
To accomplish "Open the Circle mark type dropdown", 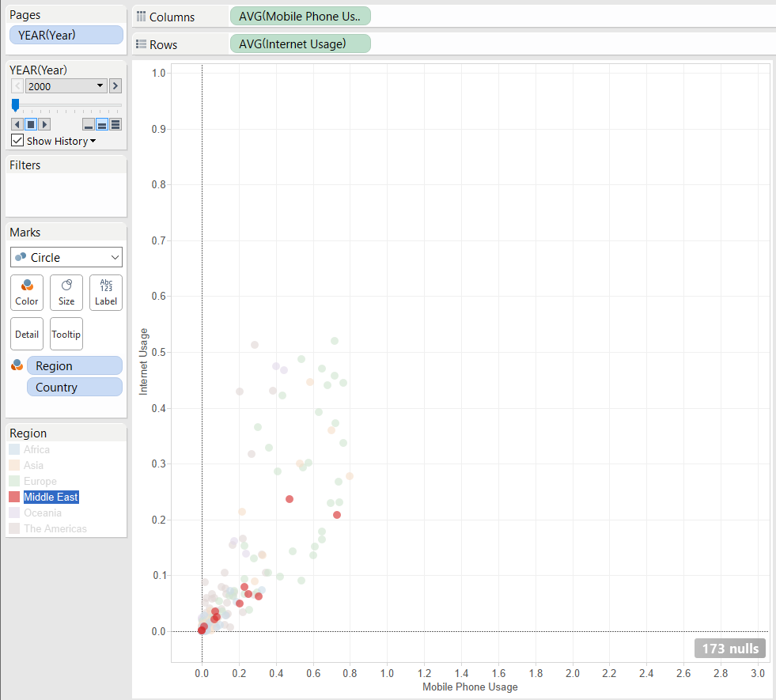I will 66,257.
